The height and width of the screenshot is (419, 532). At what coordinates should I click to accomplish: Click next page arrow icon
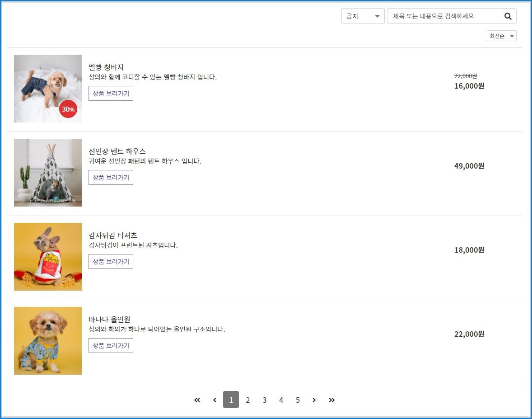(x=314, y=400)
